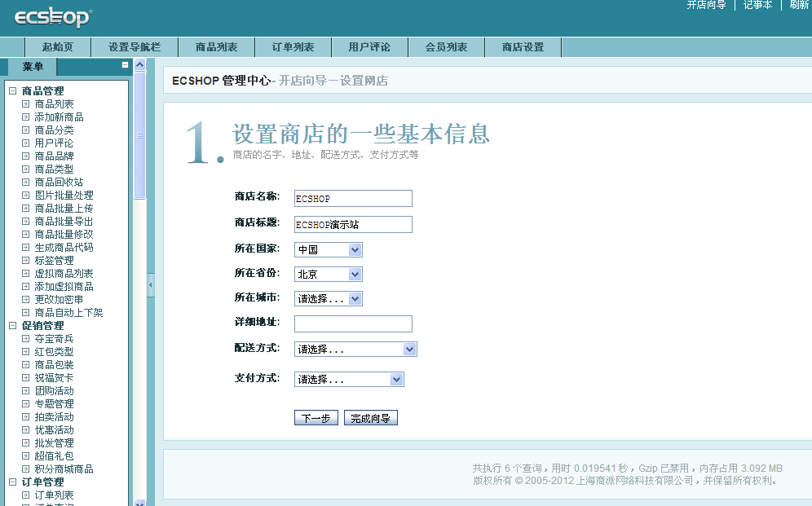Collapse the left menu panel minimize icon

125,65
